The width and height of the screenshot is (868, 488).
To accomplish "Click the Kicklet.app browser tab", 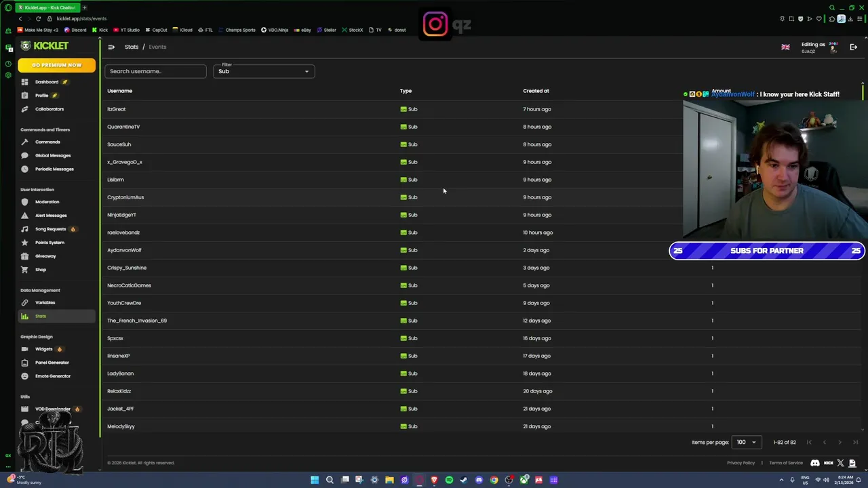I will coord(47,7).
